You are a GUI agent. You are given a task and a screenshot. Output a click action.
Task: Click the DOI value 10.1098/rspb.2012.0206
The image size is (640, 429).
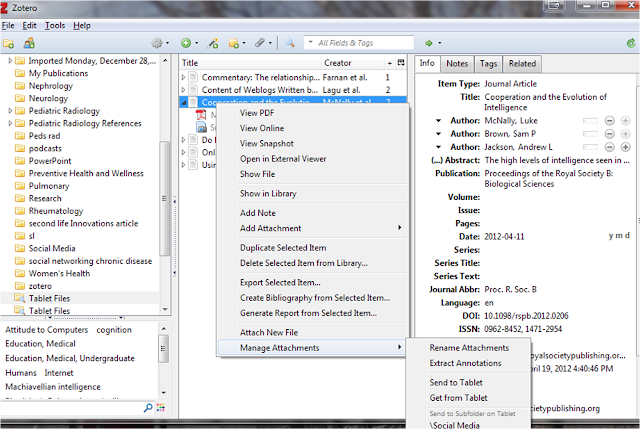[x=526, y=316]
